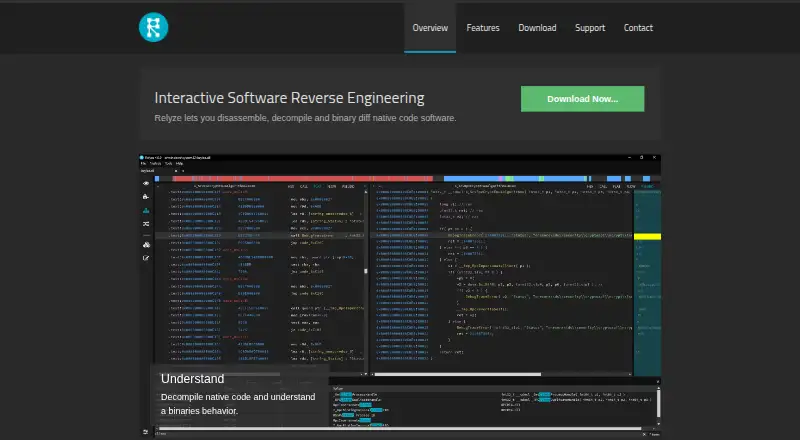
Task: Click the bottom panel horizontal scrollbar
Action: pos(399,429)
